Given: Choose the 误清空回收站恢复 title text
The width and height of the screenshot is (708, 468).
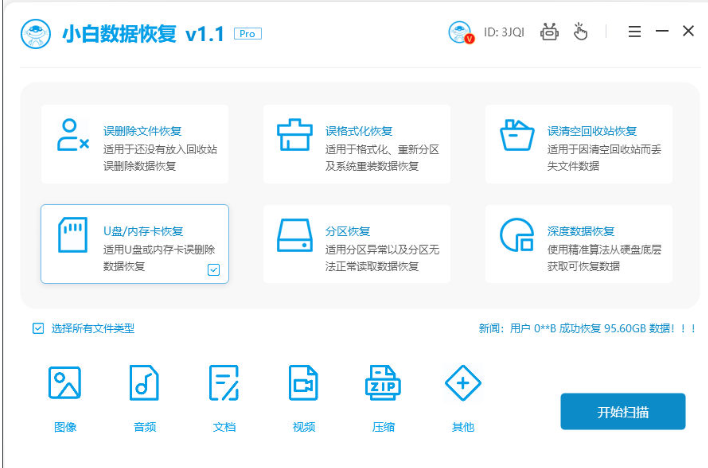Looking at the screenshot, I should (x=592, y=131).
